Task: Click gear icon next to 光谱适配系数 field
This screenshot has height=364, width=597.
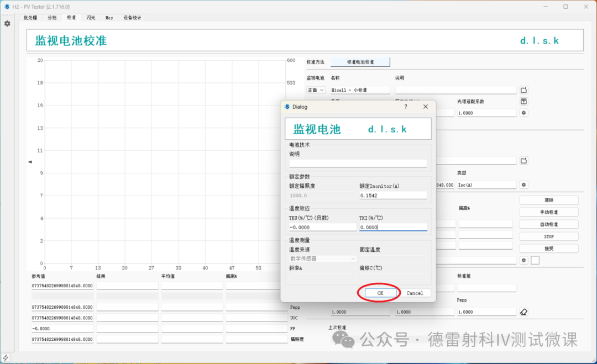Action: point(524,113)
